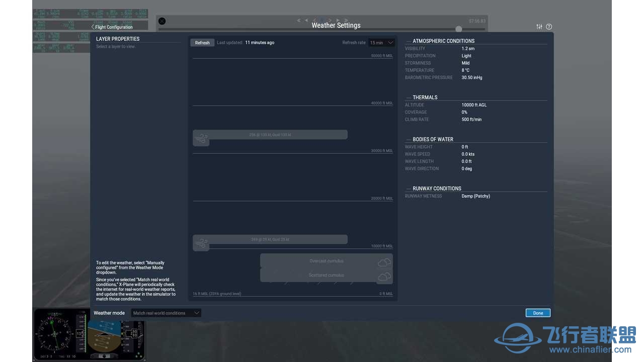The width and height of the screenshot is (644, 362).
Task: Select the Scattered cumulus layer bar
Action: pyautogui.click(x=327, y=275)
